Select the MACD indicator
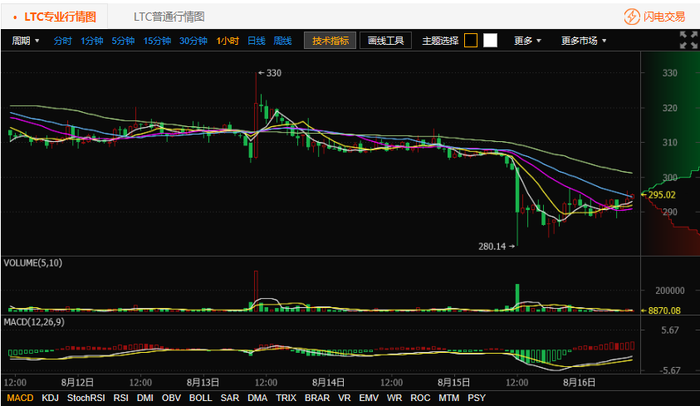Screen dimensions: 700x406 pos(20,398)
